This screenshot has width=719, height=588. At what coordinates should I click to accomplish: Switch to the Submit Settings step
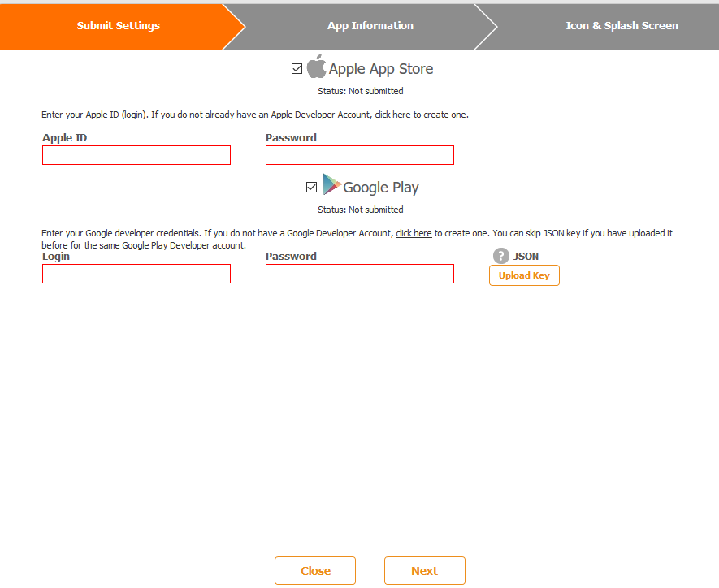click(x=119, y=26)
